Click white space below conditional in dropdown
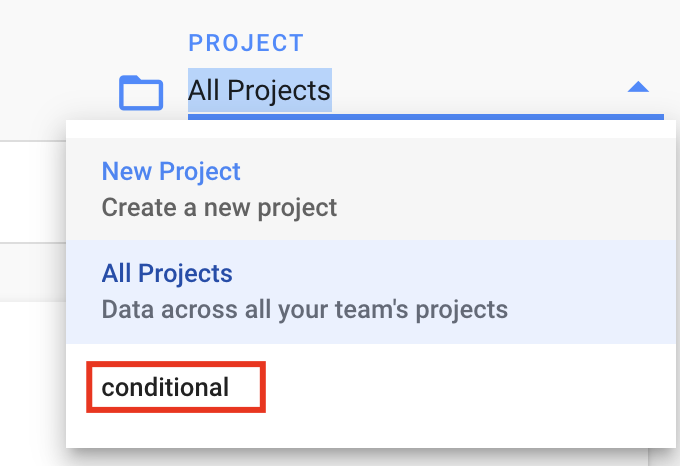 pyautogui.click(x=371, y=430)
